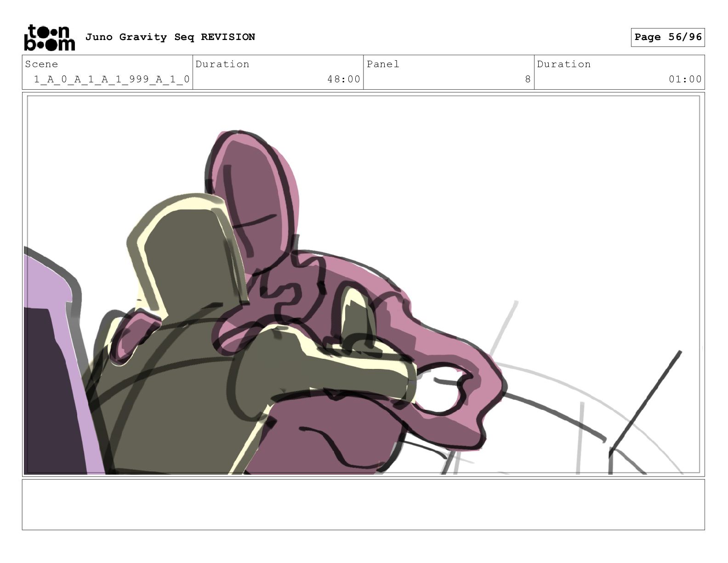Click the empty notes box below the panel

[x=363, y=505]
